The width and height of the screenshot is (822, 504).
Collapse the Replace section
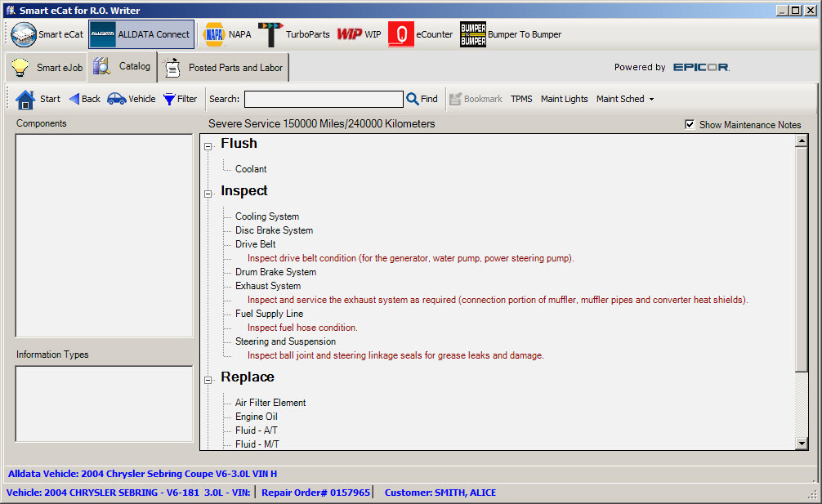208,381
